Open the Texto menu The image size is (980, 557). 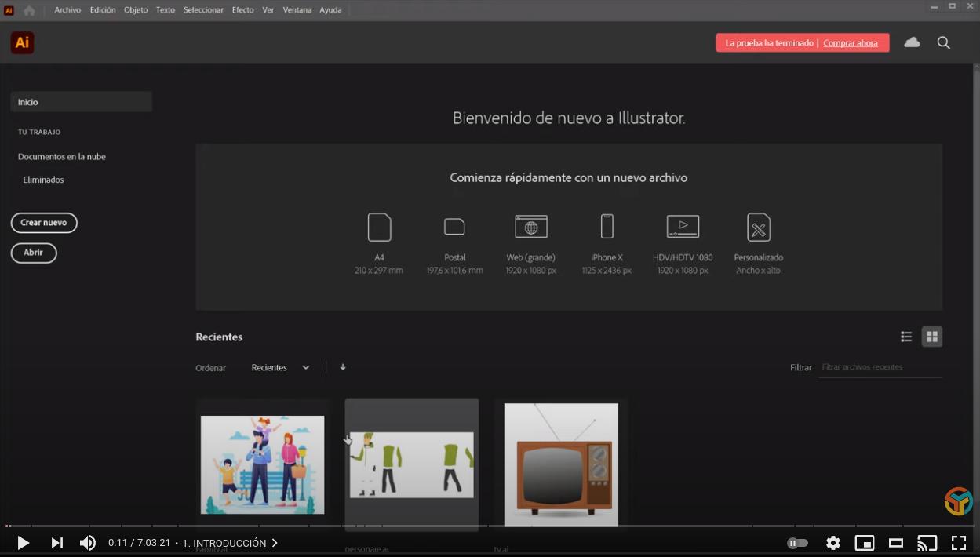tap(166, 10)
